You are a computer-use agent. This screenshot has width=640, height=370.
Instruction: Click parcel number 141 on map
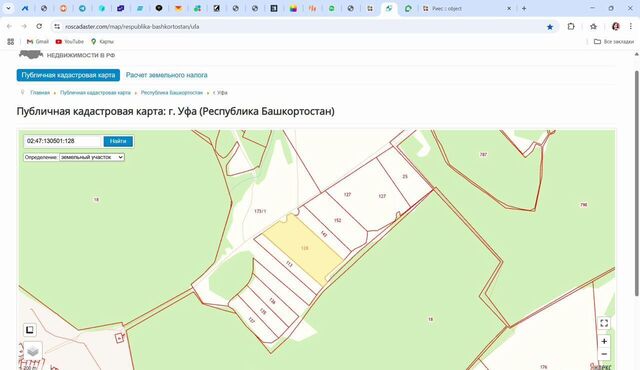[324, 234]
